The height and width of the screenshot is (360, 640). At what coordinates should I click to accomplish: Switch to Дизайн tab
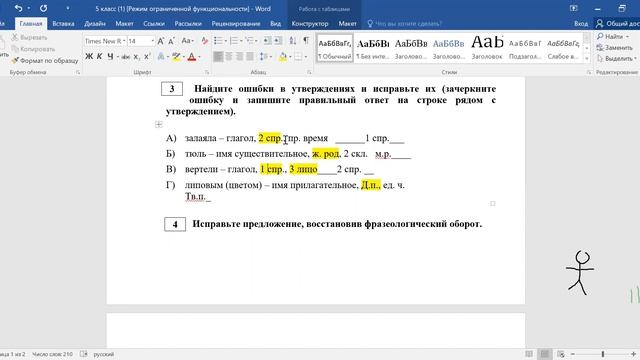click(95, 24)
